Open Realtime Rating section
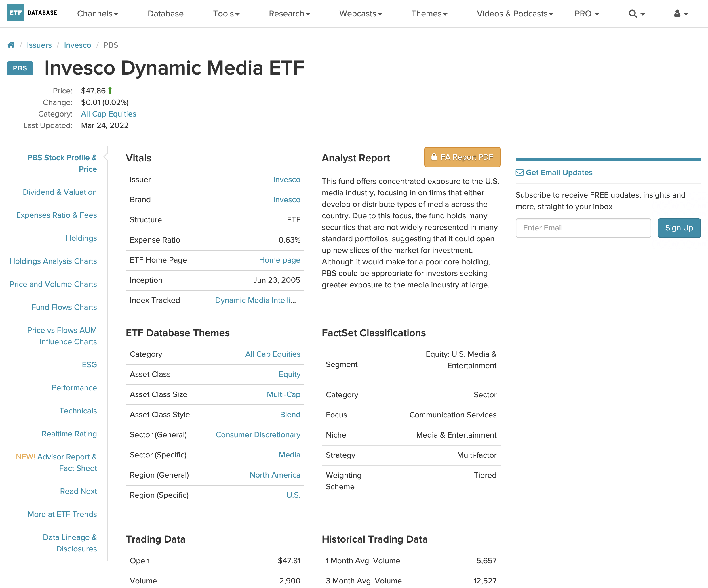708x588 pixels. pos(69,434)
